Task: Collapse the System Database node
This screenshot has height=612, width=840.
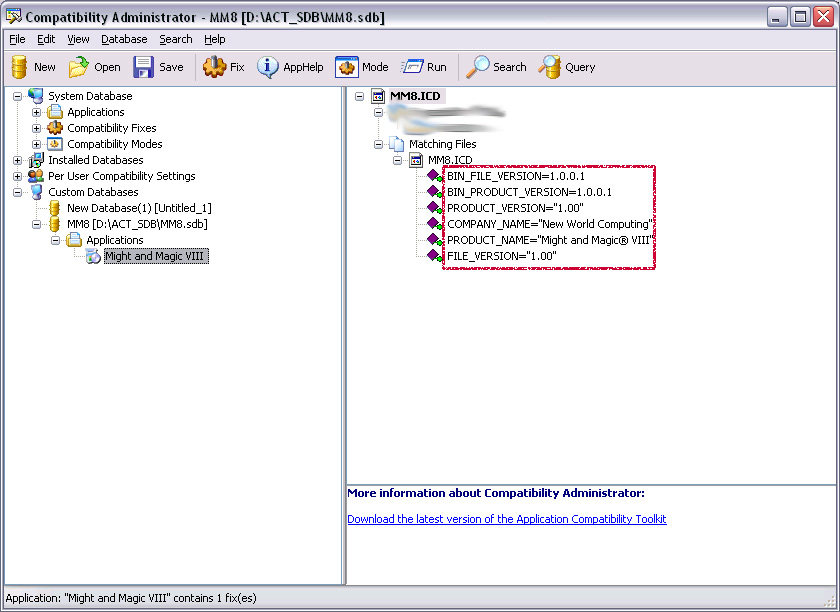Action: pos(18,96)
